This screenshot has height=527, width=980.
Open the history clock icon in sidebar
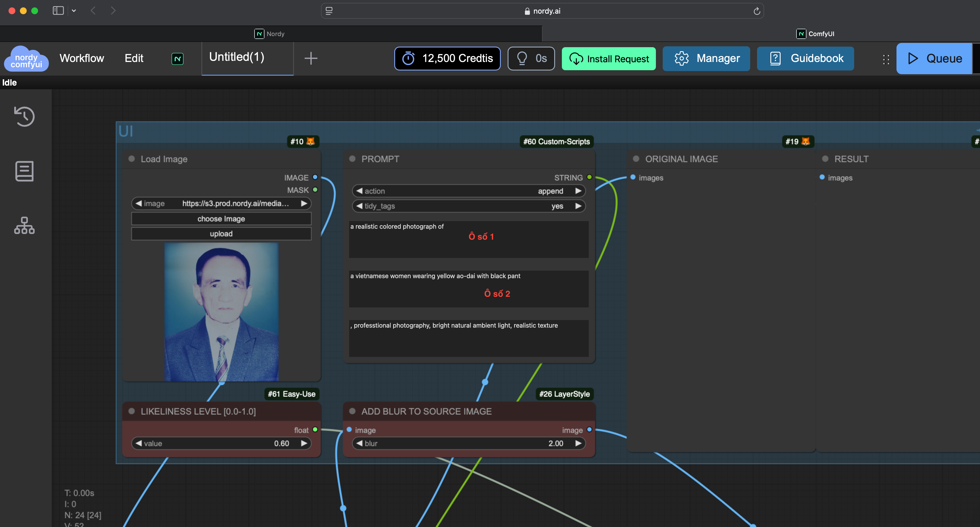24,116
